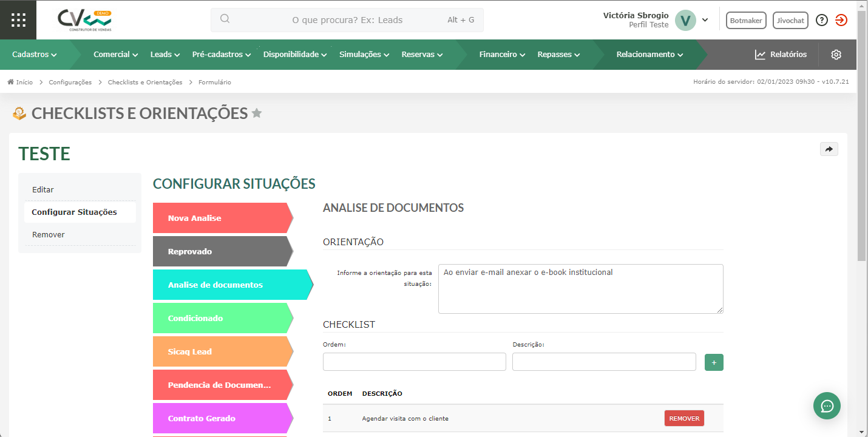Image resolution: width=868 pixels, height=437 pixels.
Task: Click the Formulário breadcrumb text
Action: coord(215,82)
